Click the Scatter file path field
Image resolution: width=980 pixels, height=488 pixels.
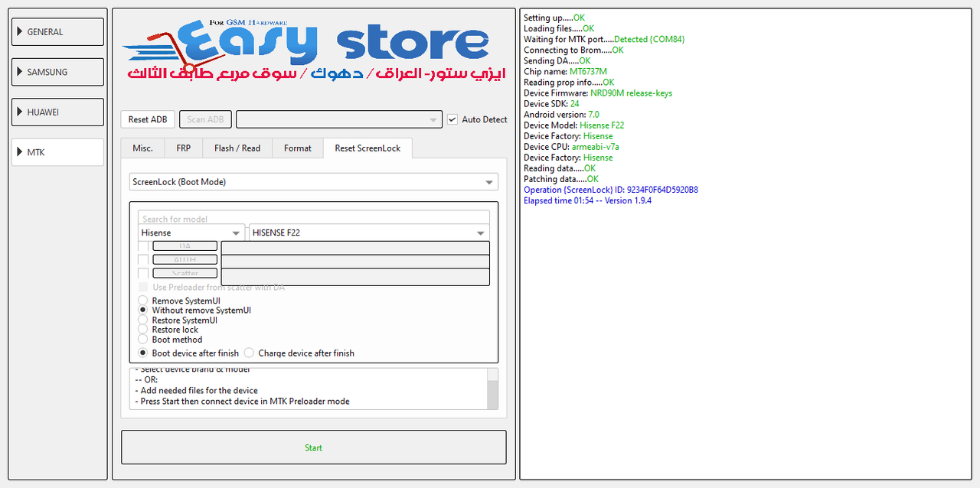coord(355,277)
